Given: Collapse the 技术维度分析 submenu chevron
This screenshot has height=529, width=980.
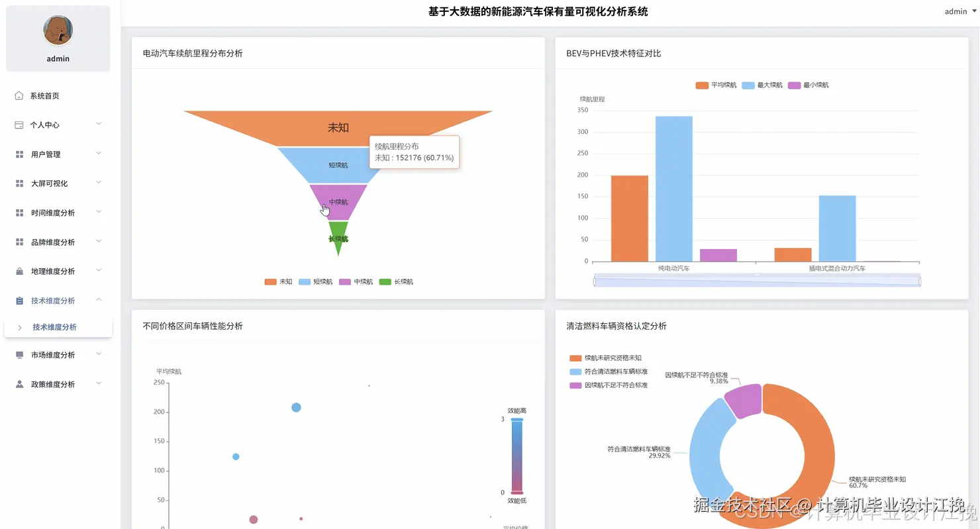Looking at the screenshot, I should click(x=99, y=300).
